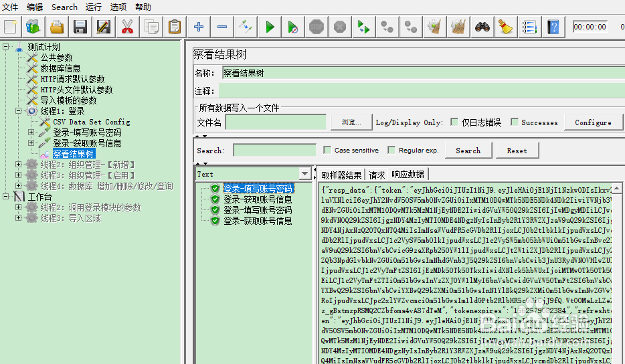This screenshot has width=625, height=364.
Task: Click the Open file folder icon
Action: [57, 27]
